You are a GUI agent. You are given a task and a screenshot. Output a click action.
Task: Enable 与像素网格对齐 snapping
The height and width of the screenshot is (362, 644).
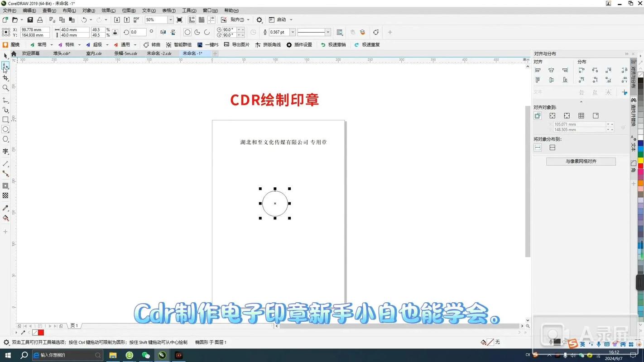(x=581, y=161)
